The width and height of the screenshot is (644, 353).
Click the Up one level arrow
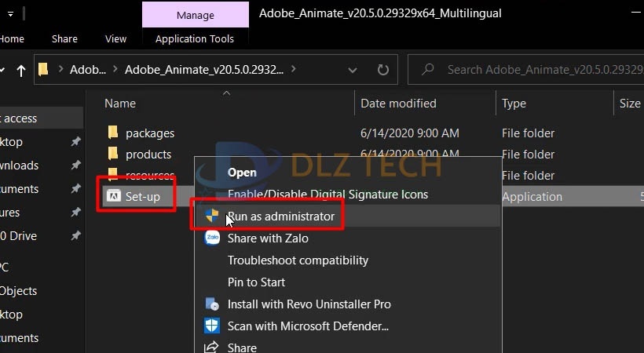(x=21, y=71)
